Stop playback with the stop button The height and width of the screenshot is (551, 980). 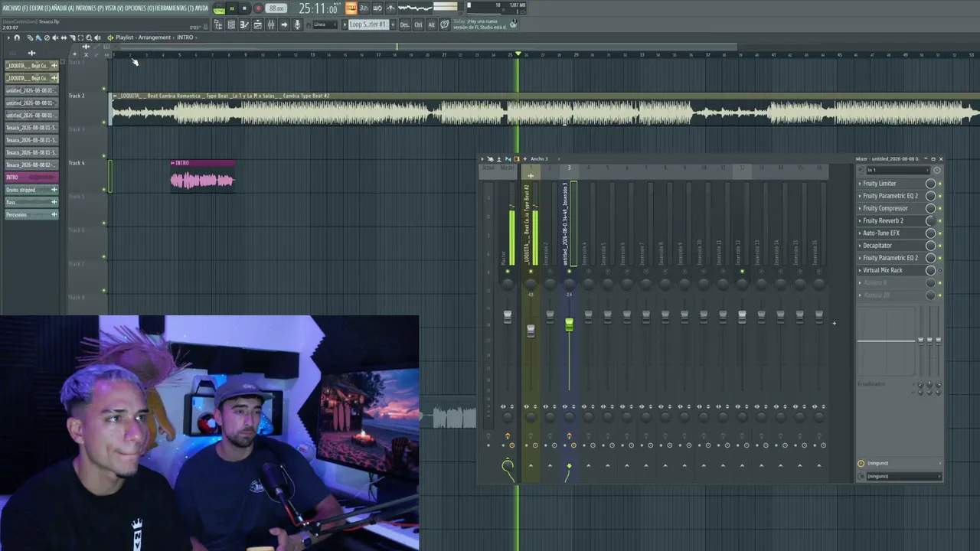[244, 9]
